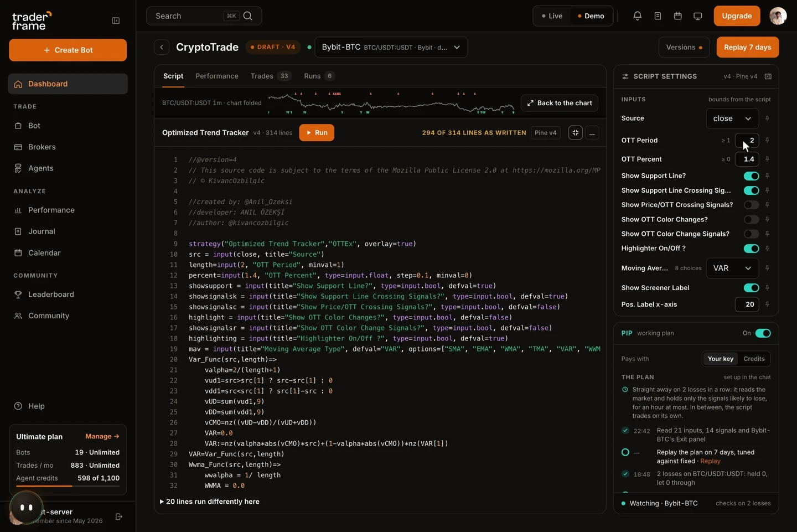Open the Source dropdown set to close
The width and height of the screenshot is (797, 532).
tap(732, 118)
